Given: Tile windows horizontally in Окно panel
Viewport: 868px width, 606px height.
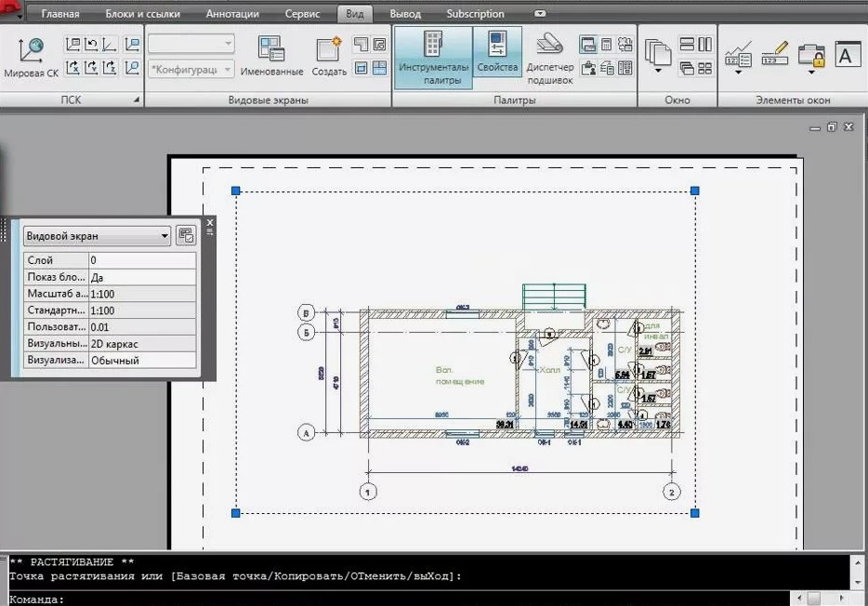Looking at the screenshot, I should (x=687, y=45).
